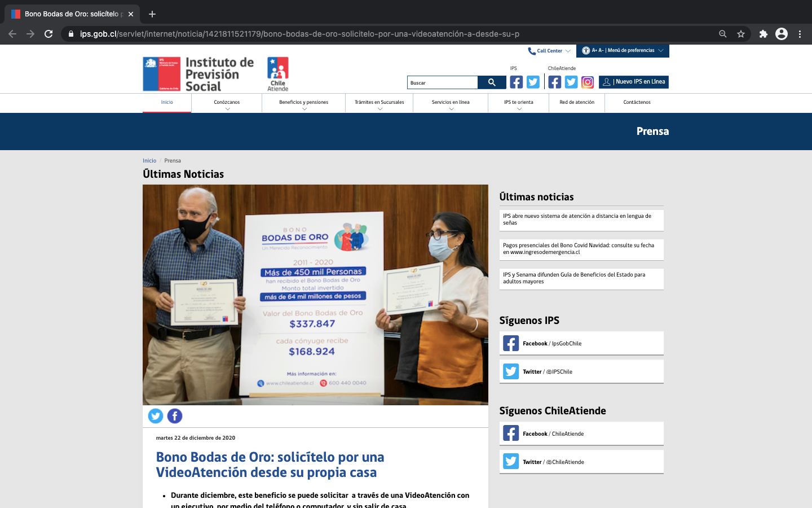Open ChileAtiende Facebook icon in header

point(555,82)
